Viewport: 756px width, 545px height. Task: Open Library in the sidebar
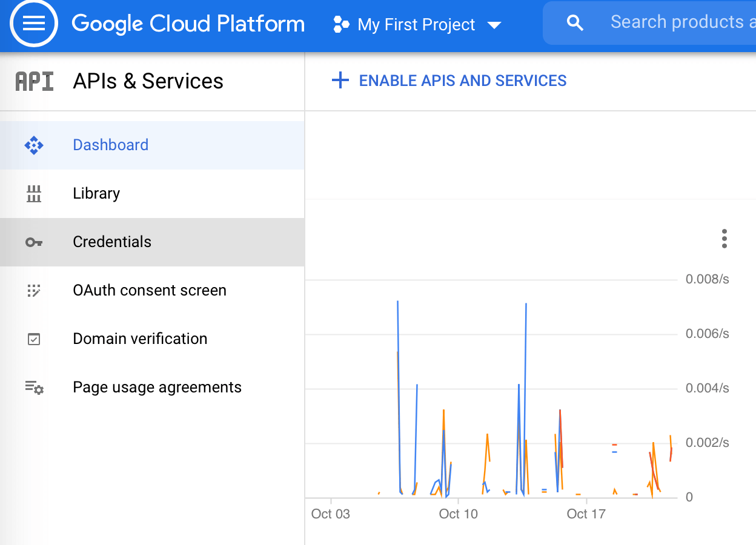(152, 194)
